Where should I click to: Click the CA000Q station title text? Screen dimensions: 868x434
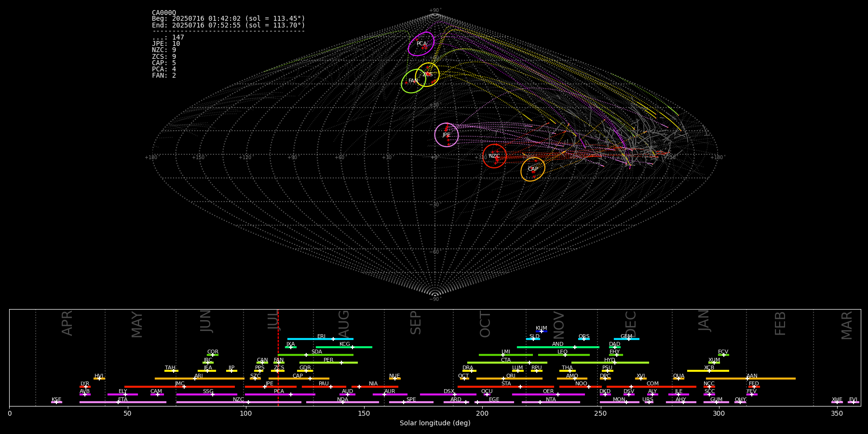pyautogui.click(x=164, y=13)
